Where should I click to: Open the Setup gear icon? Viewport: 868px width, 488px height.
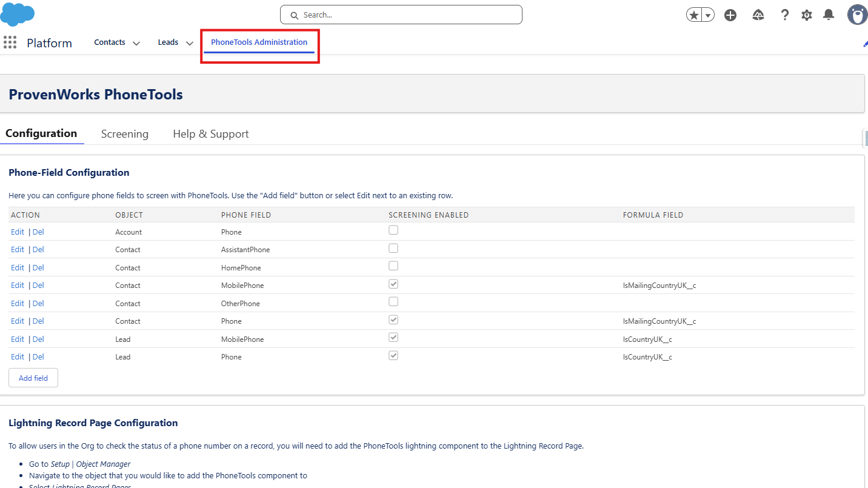(807, 15)
